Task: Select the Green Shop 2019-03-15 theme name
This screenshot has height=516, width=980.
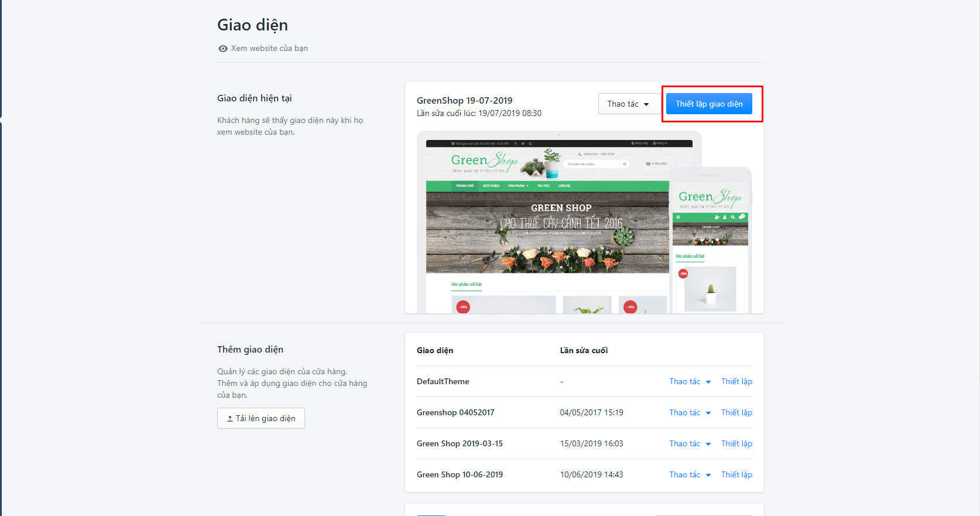Action: (x=460, y=443)
